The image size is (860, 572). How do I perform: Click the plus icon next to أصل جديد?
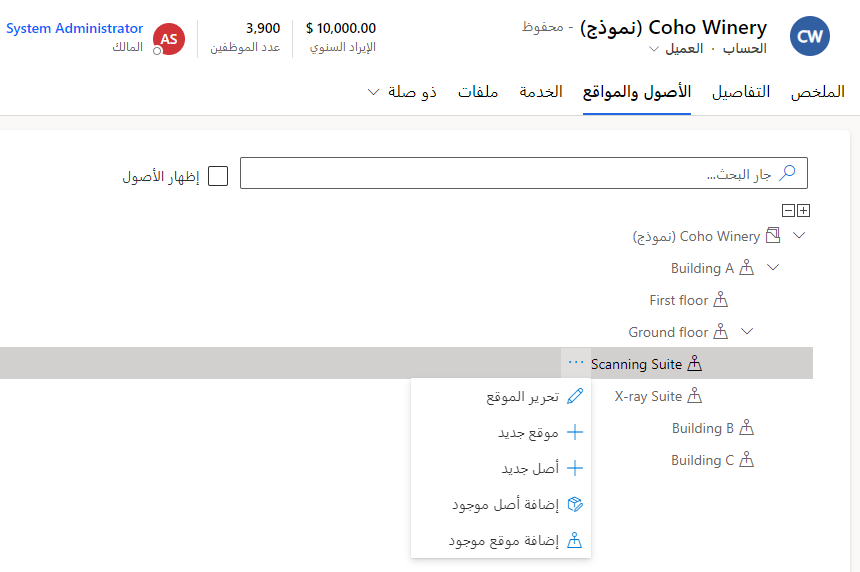[575, 468]
